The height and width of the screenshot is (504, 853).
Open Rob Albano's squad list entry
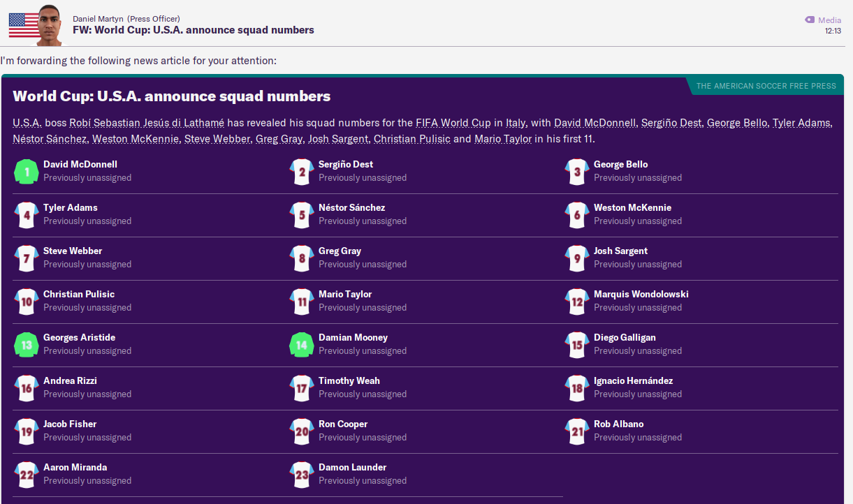click(x=618, y=424)
